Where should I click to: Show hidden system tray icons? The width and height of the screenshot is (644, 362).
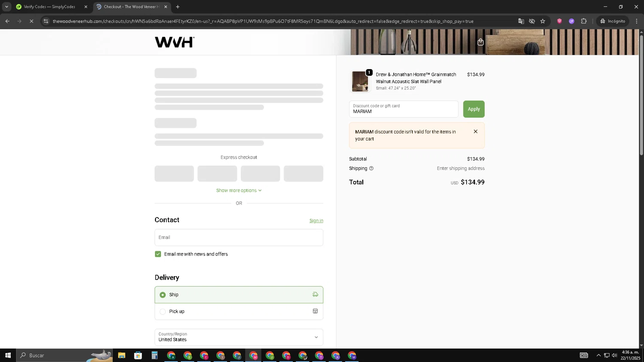coord(598,355)
